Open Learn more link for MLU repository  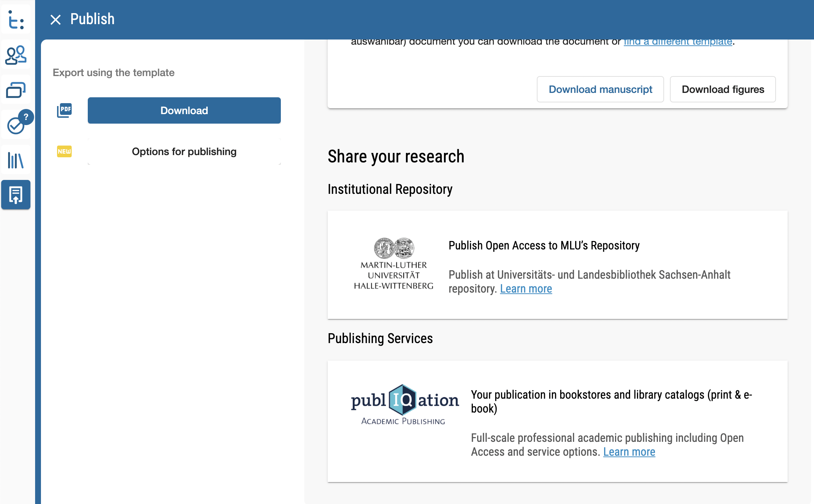(x=526, y=289)
